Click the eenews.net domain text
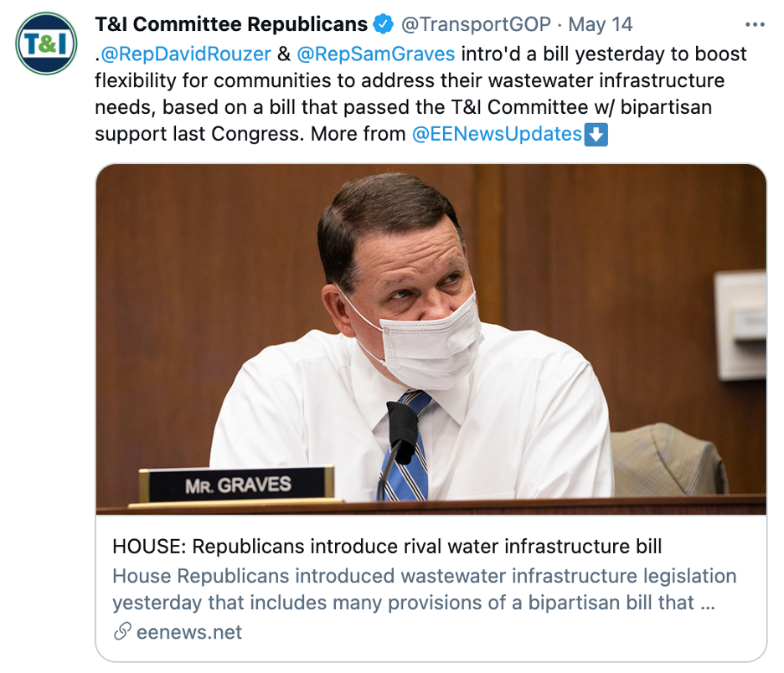 [x=188, y=632]
